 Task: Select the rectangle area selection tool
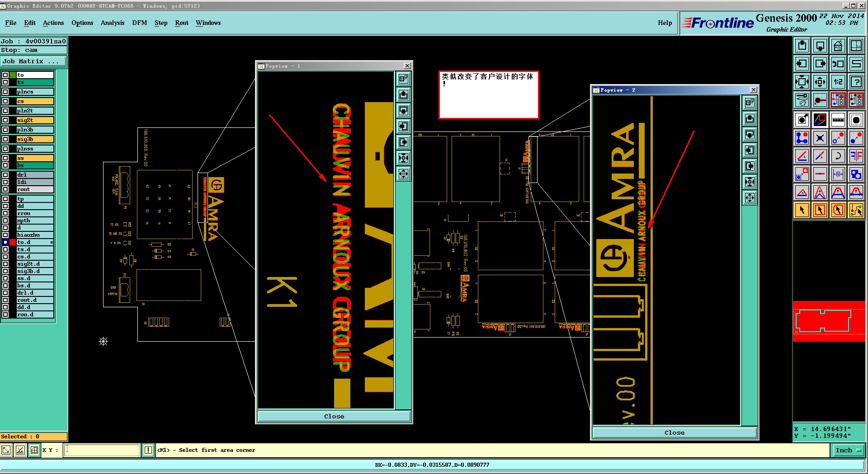click(x=820, y=210)
